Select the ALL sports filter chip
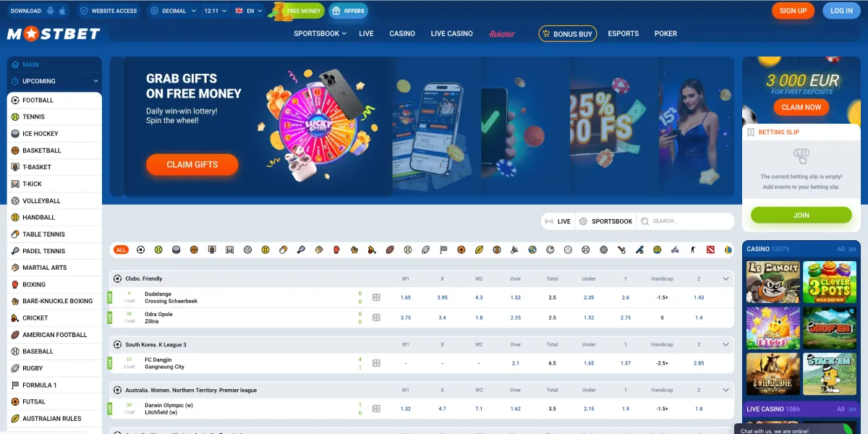Image resolution: width=868 pixels, height=434 pixels. (121, 250)
